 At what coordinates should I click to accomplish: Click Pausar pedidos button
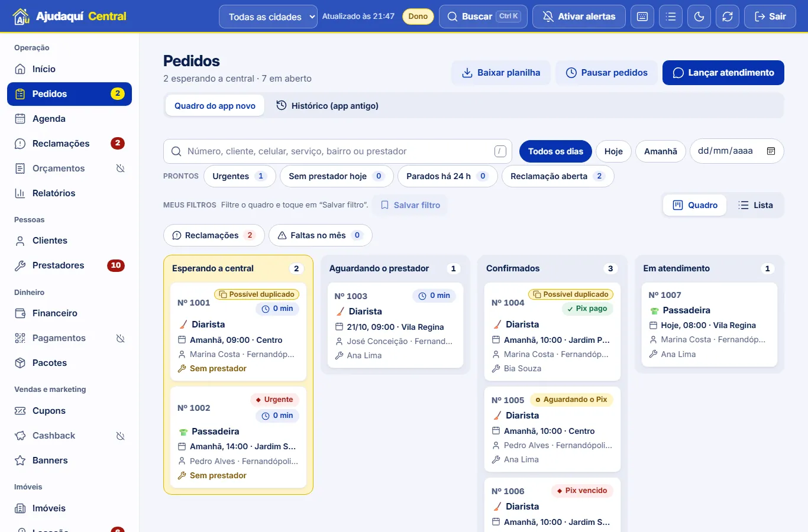click(607, 73)
